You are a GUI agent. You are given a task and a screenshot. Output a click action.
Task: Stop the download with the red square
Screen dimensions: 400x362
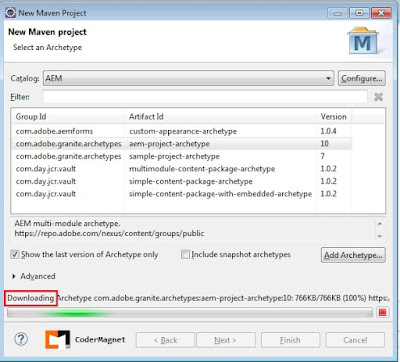point(382,312)
